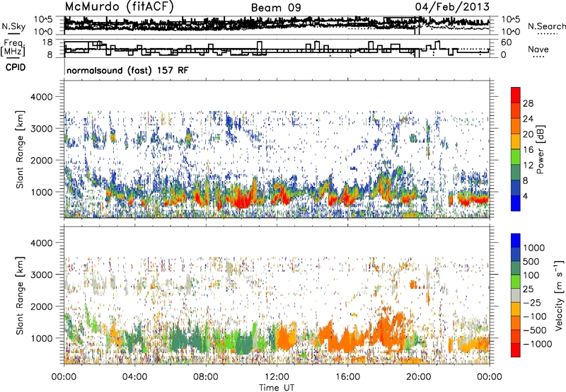Click the 'Beam 09' header label
This screenshot has width=566, height=392.
(276, 8)
